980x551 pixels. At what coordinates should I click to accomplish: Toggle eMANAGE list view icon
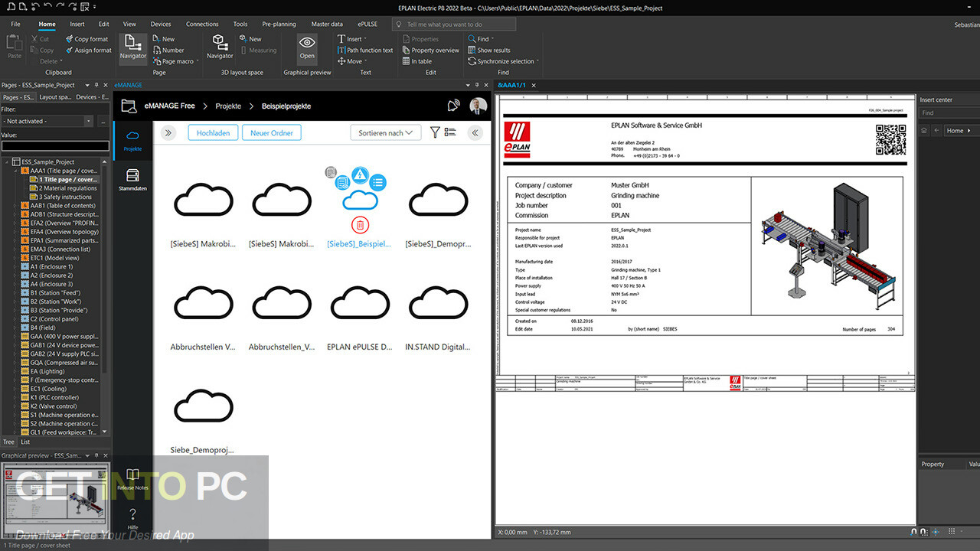(x=450, y=132)
